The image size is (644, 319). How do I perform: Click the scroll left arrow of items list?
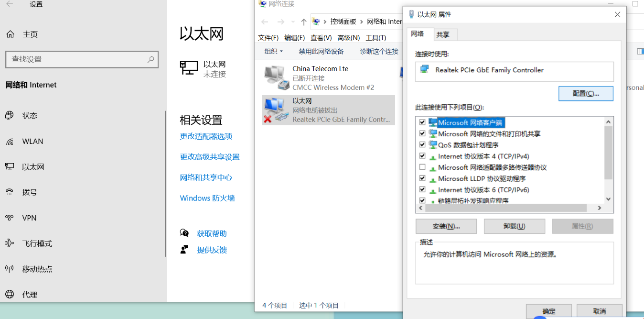coord(420,209)
